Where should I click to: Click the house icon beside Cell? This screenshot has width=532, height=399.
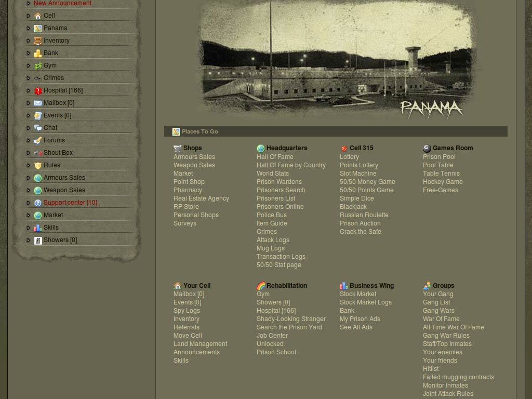pyautogui.click(x=37, y=16)
